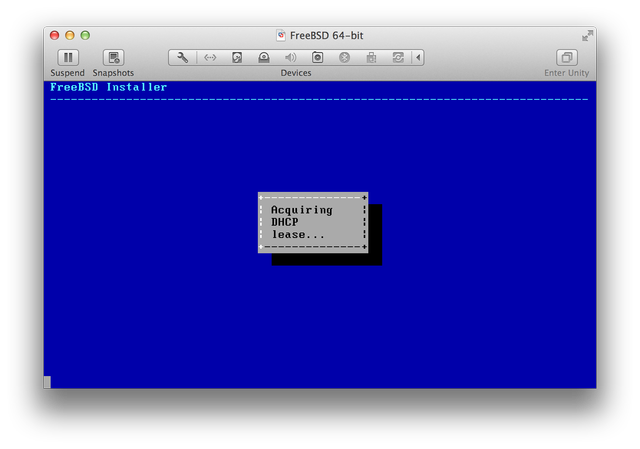Minimize the window with yellow button
The image size is (640, 449).
tap(70, 36)
